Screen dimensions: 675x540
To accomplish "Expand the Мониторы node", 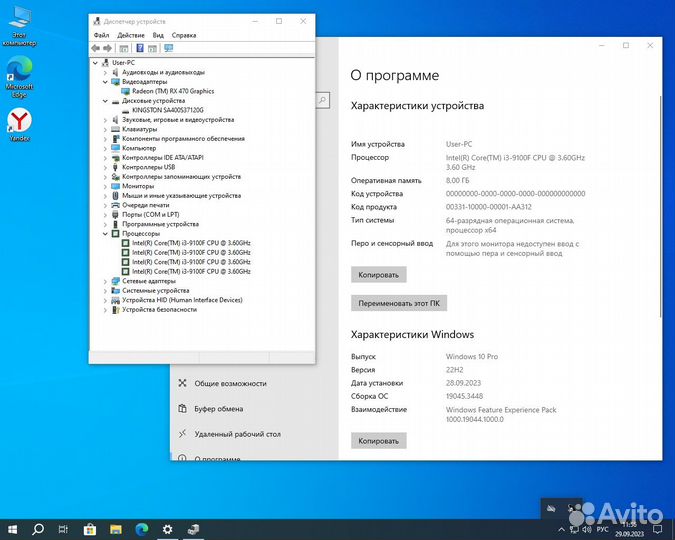I will click(105, 186).
